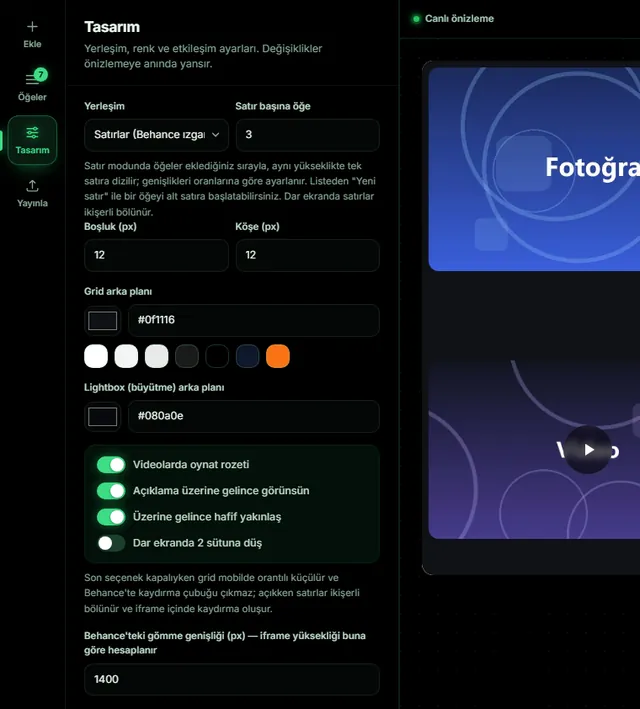Pick the third light gray preset swatch
The image size is (640, 709).
click(x=156, y=356)
